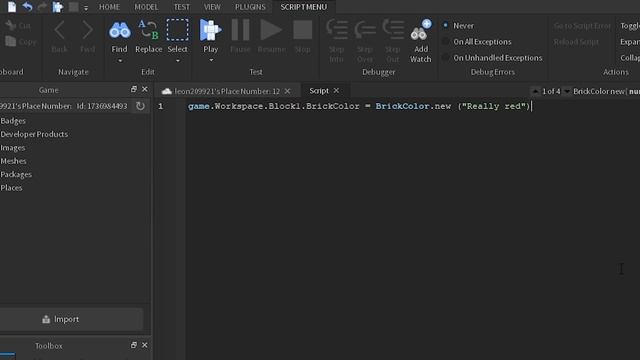
Task: Open Packages in the Game panel
Action: click(16, 175)
